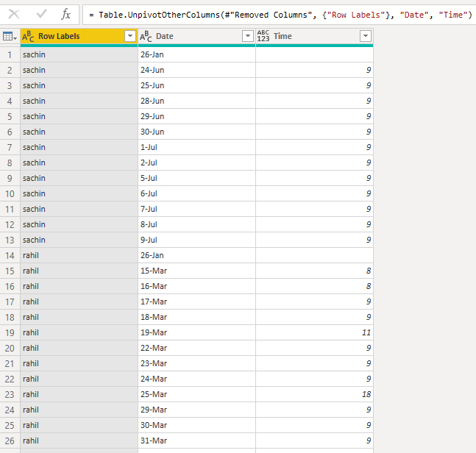Select the empty Time cell in row 1
476x453 pixels.
pos(314,55)
